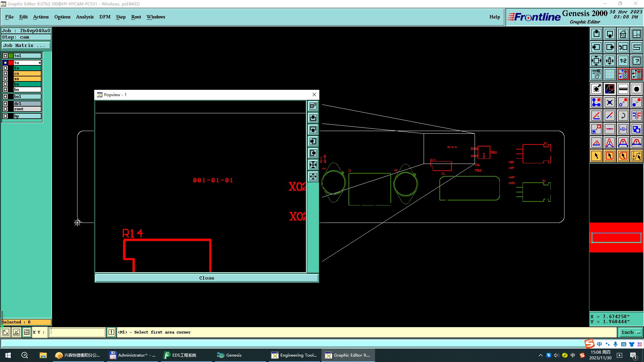Open the Inch units dropdown

click(631, 332)
